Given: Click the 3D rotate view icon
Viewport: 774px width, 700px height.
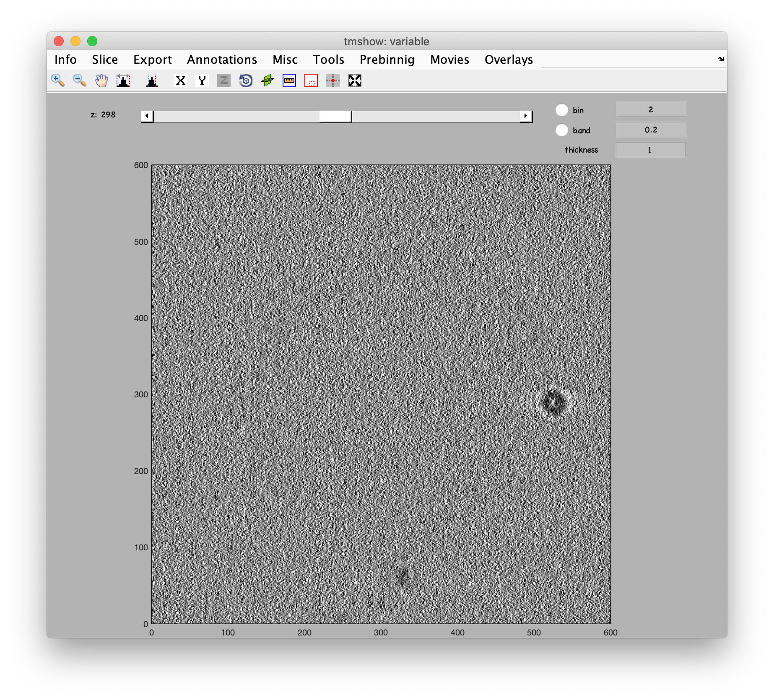Looking at the screenshot, I should 246,80.
